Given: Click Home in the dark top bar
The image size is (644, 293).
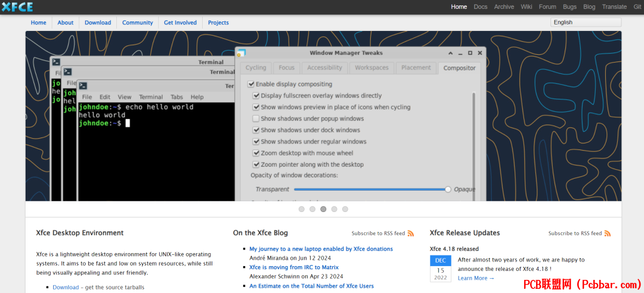Looking at the screenshot, I should (x=459, y=7).
